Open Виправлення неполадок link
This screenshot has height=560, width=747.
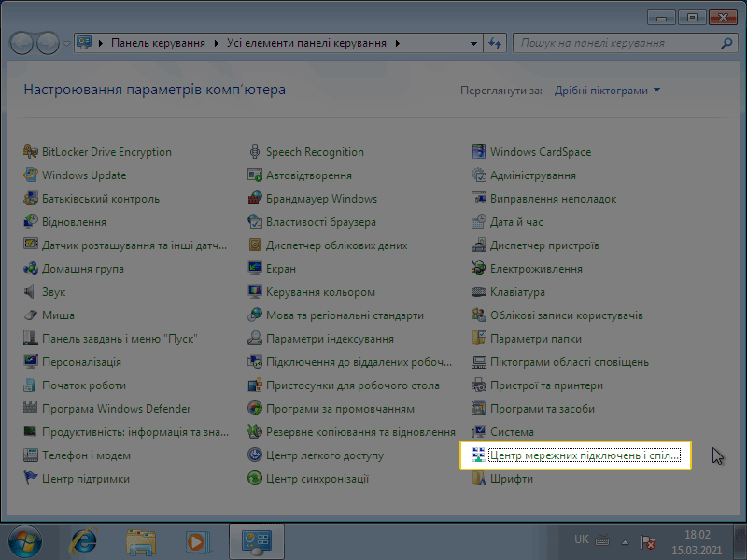point(553,199)
